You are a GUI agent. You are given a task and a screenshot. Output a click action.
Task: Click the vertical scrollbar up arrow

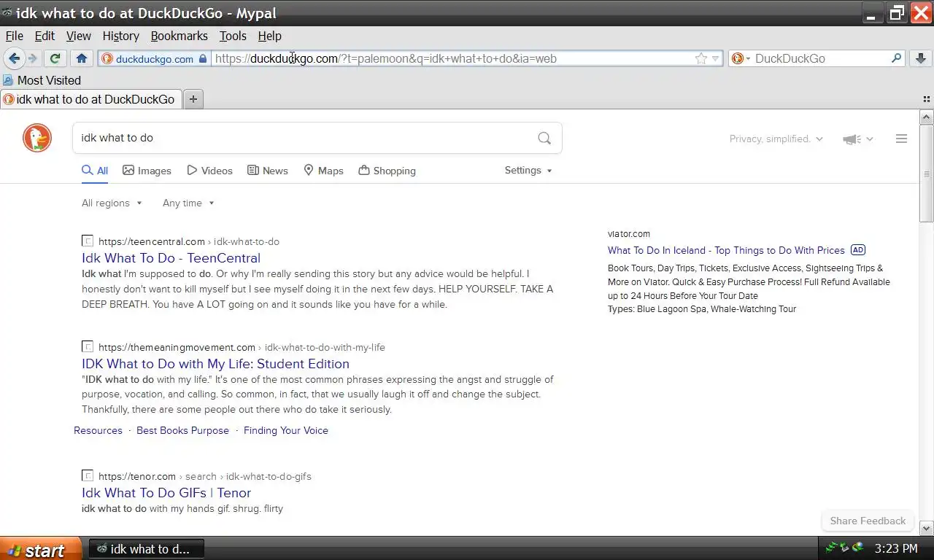(927, 117)
